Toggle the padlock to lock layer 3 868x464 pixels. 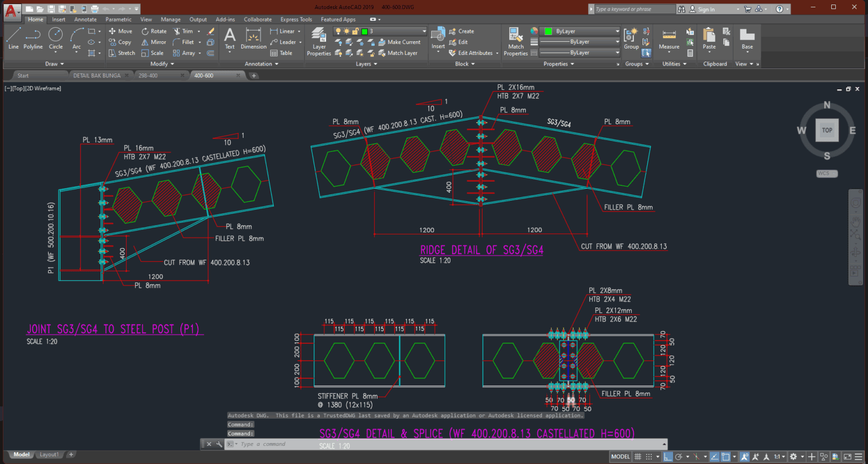[x=355, y=31]
